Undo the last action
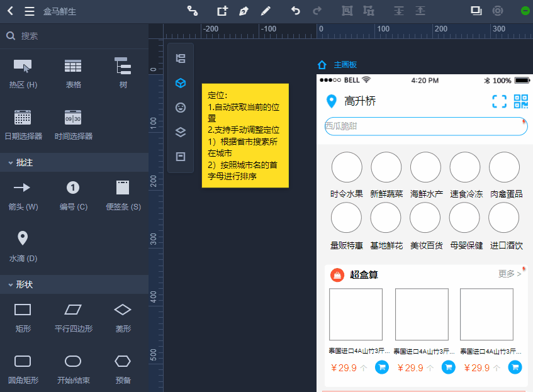 [295, 11]
